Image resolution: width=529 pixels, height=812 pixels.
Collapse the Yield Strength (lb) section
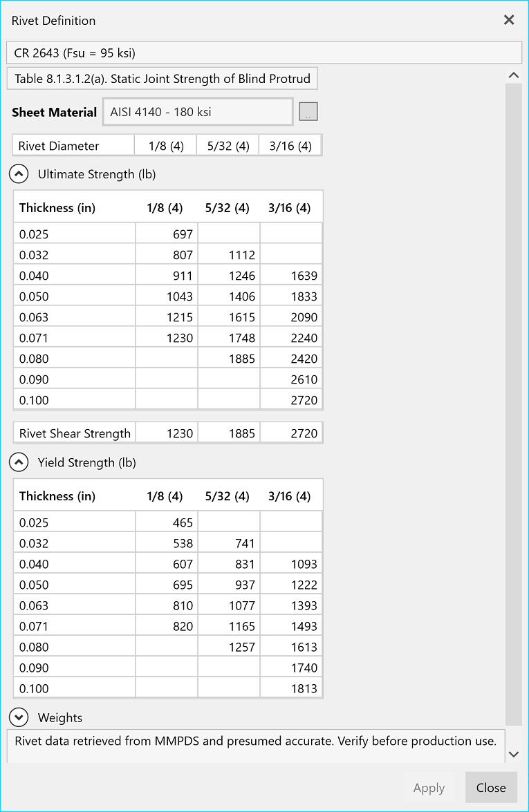[19, 462]
